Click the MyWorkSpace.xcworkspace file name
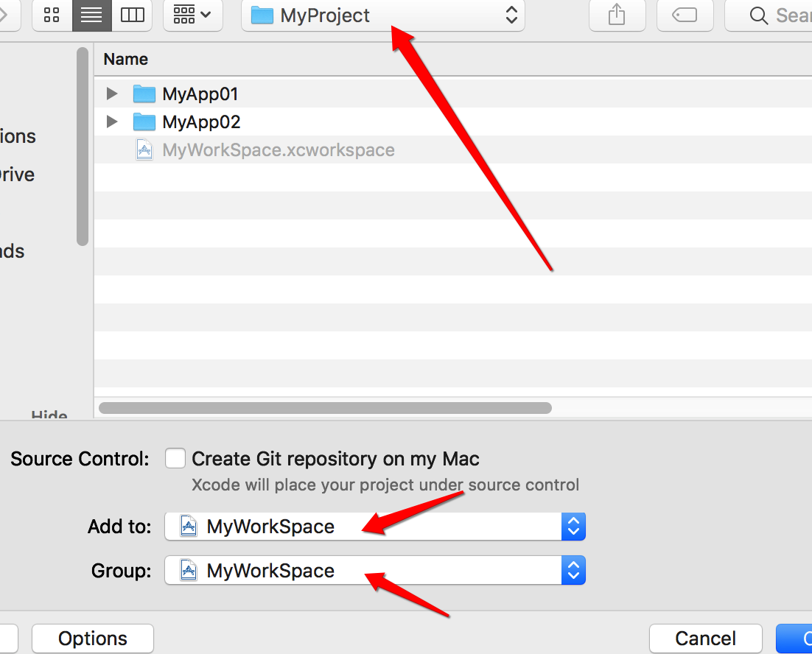 point(278,150)
